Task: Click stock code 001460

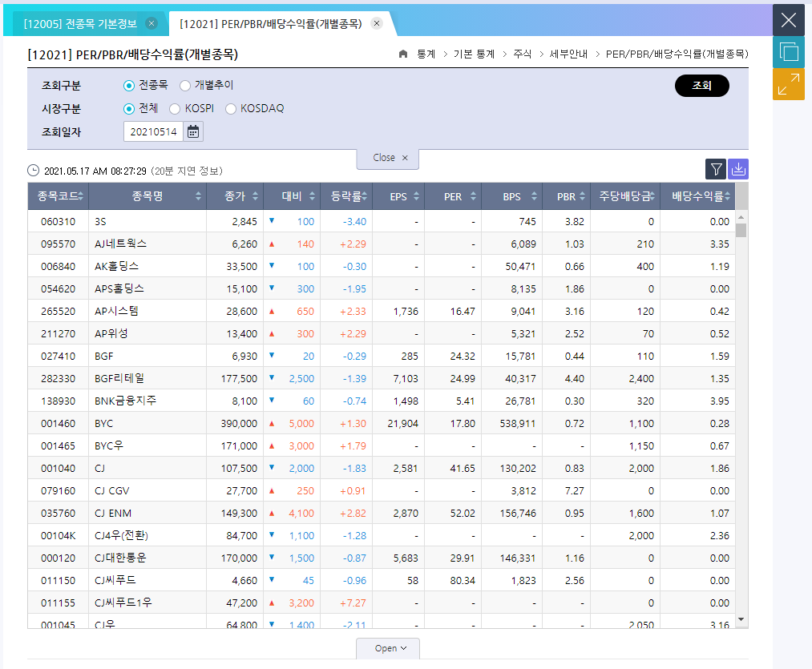Action: (58, 424)
